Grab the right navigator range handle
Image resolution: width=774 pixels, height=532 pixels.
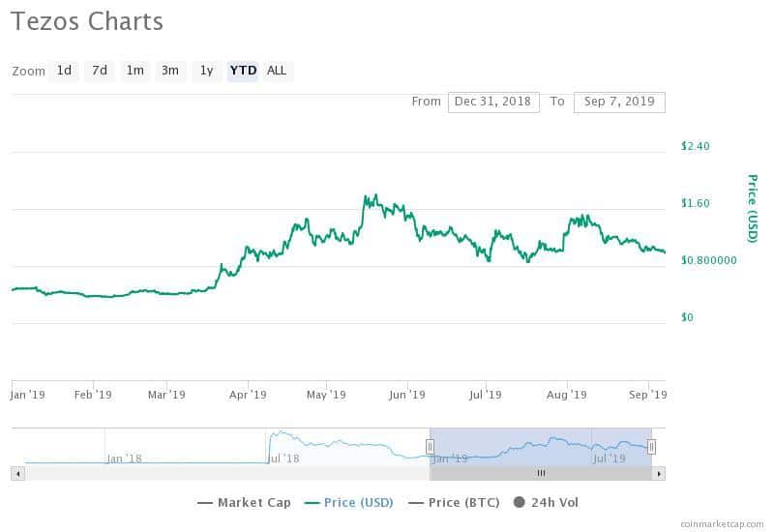click(652, 446)
